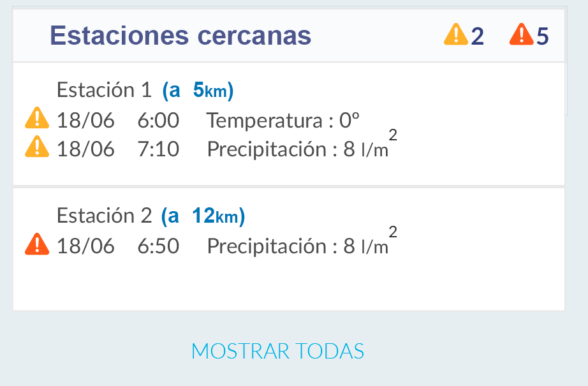The width and height of the screenshot is (588, 386).
Task: Select the yellow alerts count "2"
Action: tap(478, 36)
